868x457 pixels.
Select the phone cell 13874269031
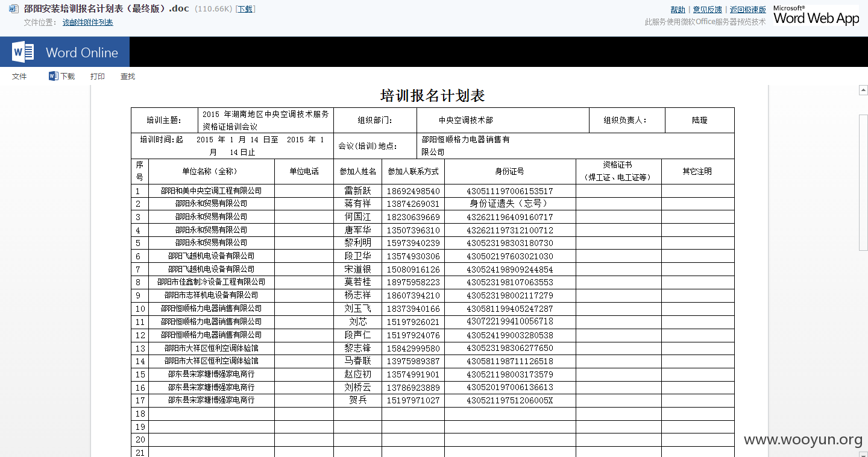(413, 204)
